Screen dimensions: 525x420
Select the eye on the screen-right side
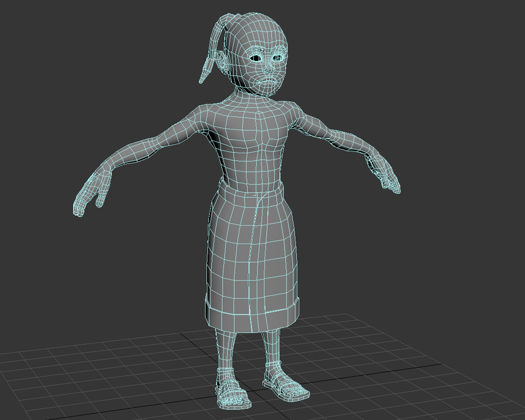278,57
